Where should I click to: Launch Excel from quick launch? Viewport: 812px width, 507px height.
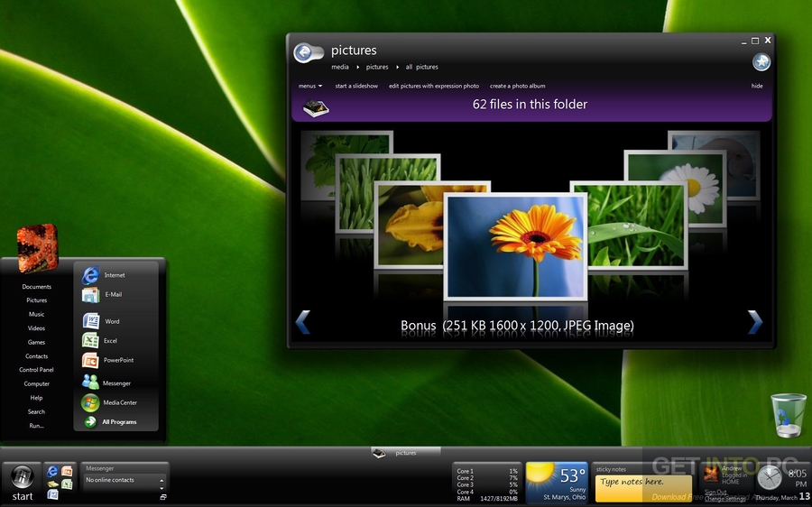coord(67,484)
